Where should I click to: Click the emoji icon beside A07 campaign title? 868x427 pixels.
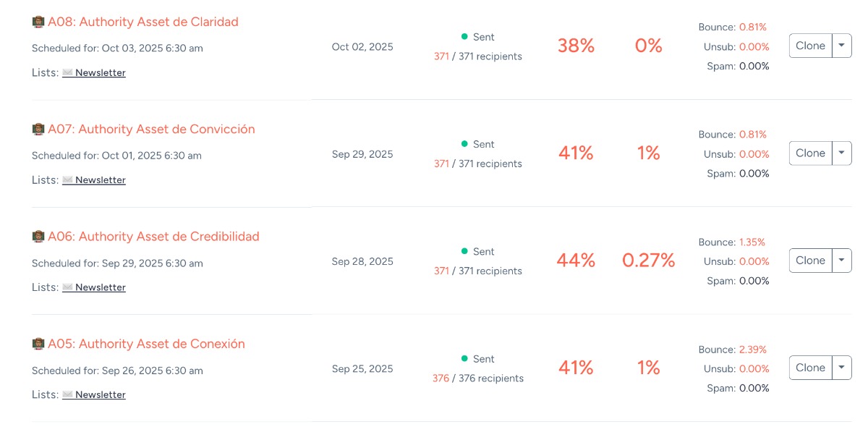click(x=38, y=129)
